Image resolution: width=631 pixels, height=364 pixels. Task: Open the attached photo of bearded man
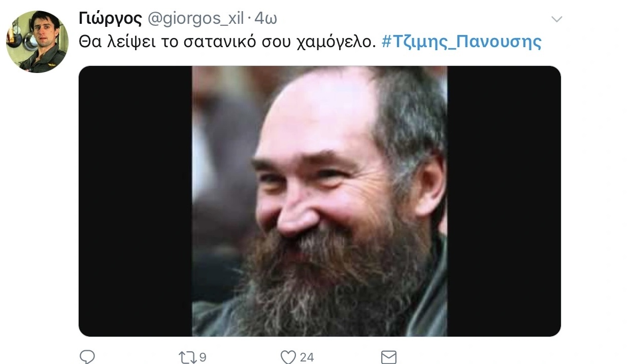(320, 201)
